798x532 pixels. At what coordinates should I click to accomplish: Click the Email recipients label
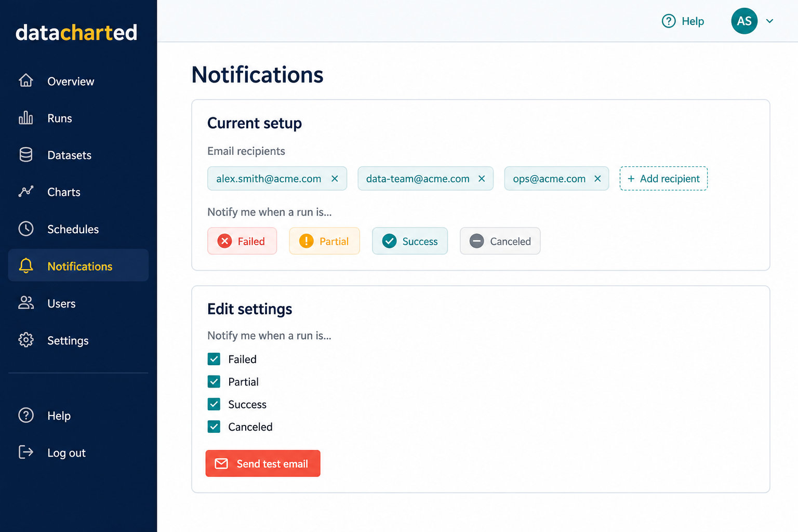tap(246, 151)
